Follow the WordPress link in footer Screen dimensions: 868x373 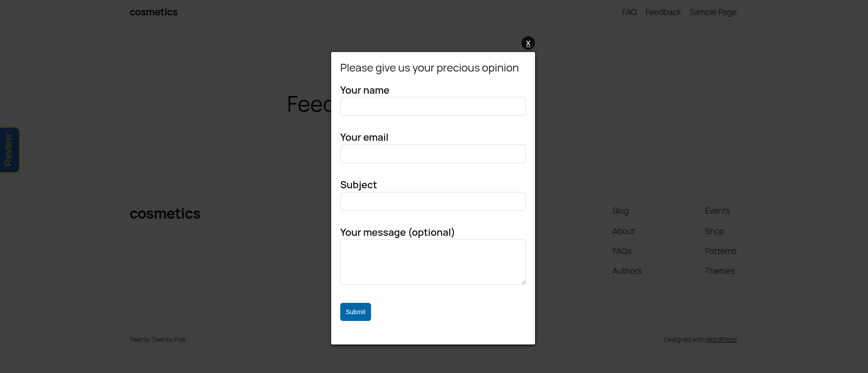click(721, 340)
